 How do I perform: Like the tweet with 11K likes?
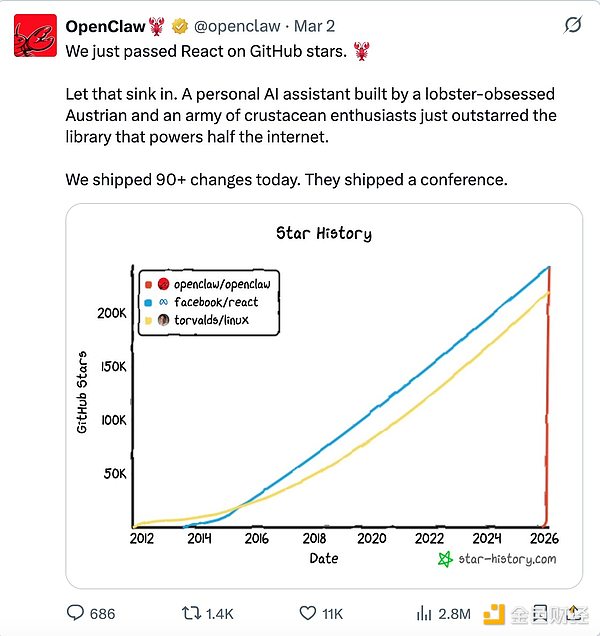(309, 613)
